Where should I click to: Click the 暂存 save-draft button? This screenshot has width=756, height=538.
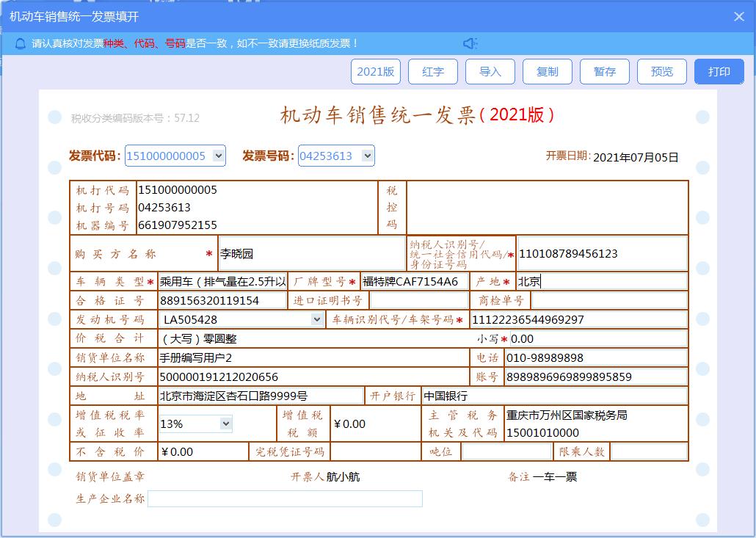click(x=604, y=71)
